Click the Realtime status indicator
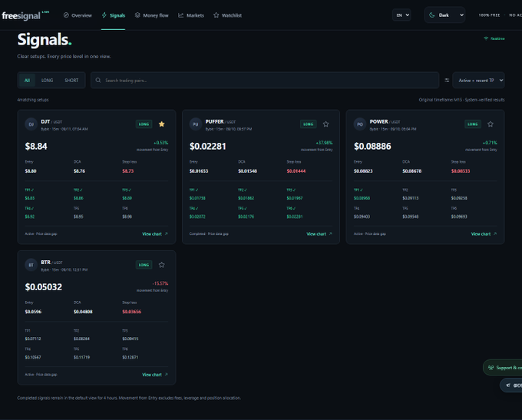The height and width of the screenshot is (420, 522). (x=494, y=38)
